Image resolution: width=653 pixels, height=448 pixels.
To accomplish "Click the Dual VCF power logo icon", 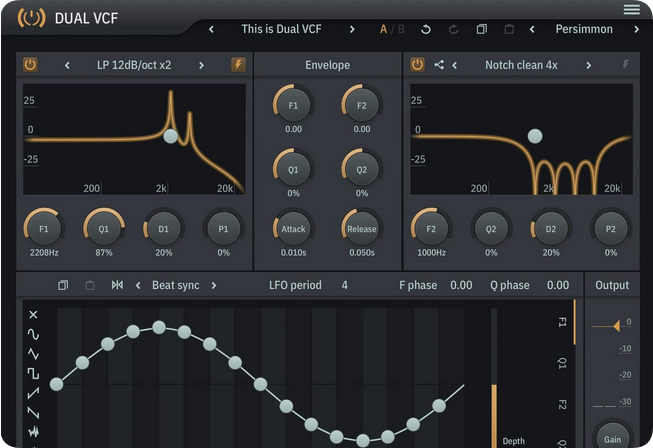I will point(31,18).
